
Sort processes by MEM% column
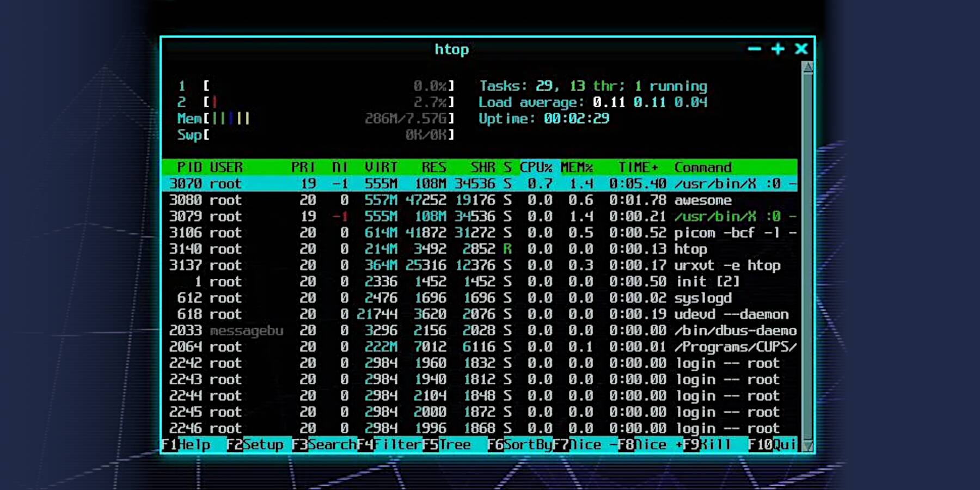coord(579,167)
